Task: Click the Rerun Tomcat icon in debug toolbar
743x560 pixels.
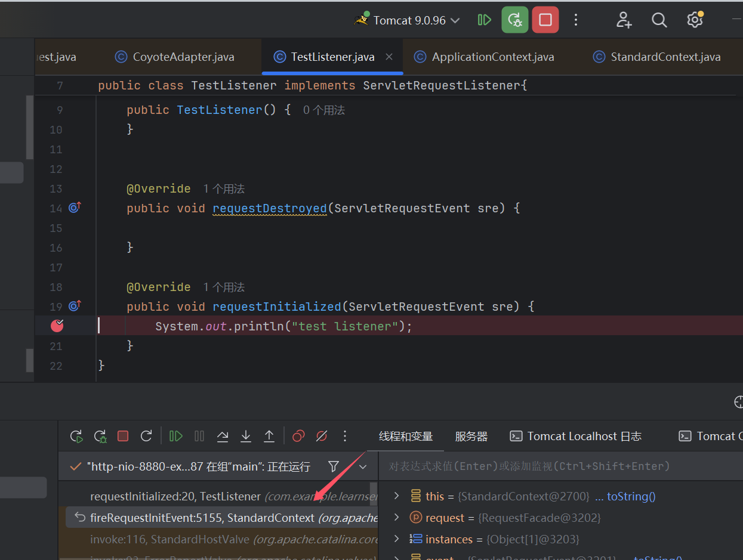Action: click(76, 436)
